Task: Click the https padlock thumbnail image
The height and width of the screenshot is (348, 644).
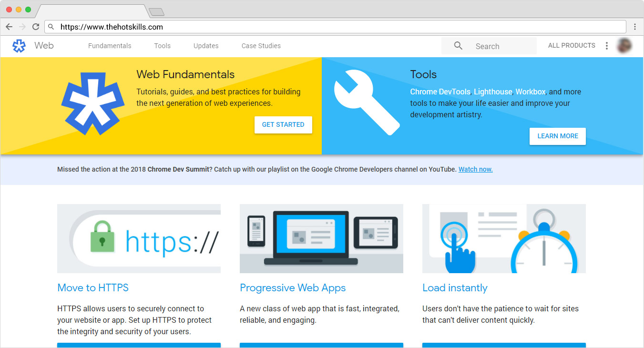Action: point(139,238)
